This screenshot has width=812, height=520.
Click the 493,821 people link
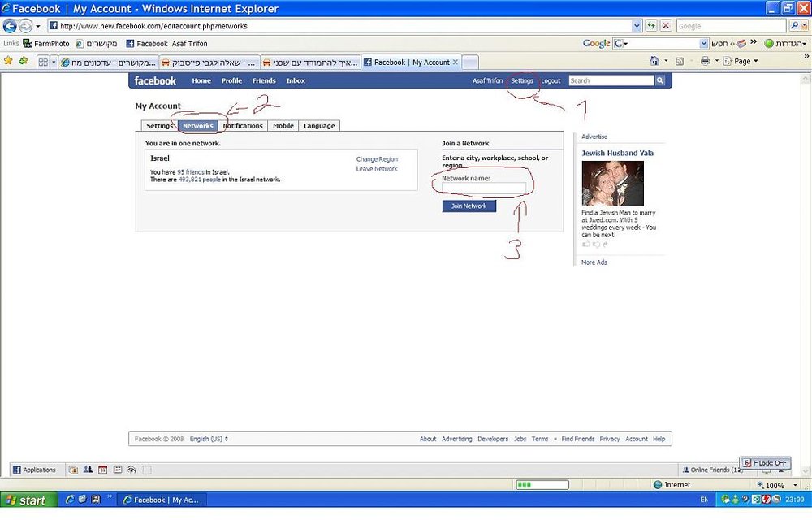click(200, 180)
